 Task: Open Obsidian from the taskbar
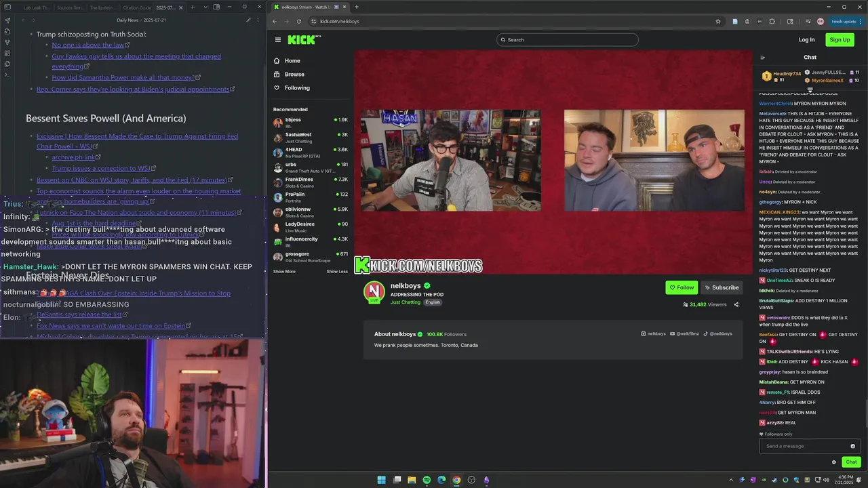486,480
